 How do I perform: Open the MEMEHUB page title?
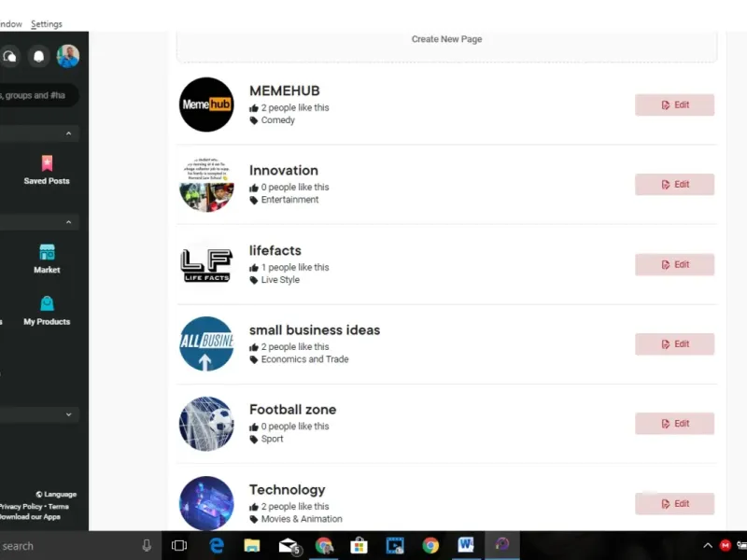285,91
